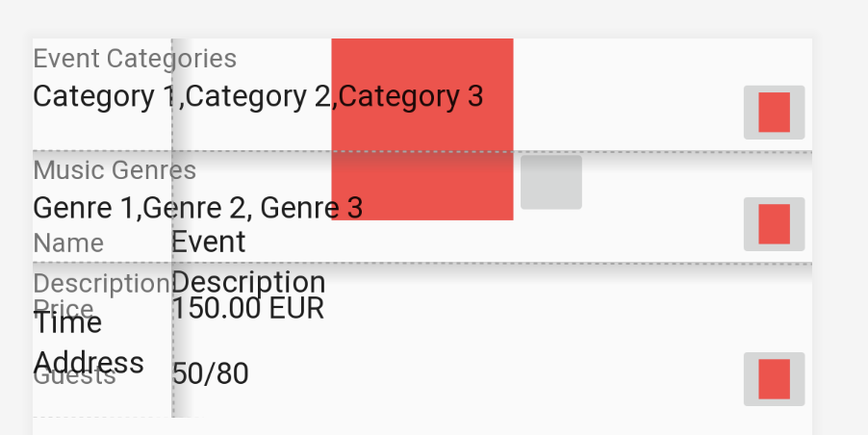
Task: Click the Event Categories label
Action: click(135, 58)
